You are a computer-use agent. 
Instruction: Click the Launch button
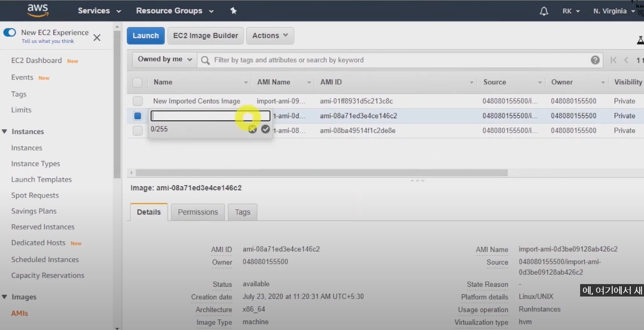point(146,36)
